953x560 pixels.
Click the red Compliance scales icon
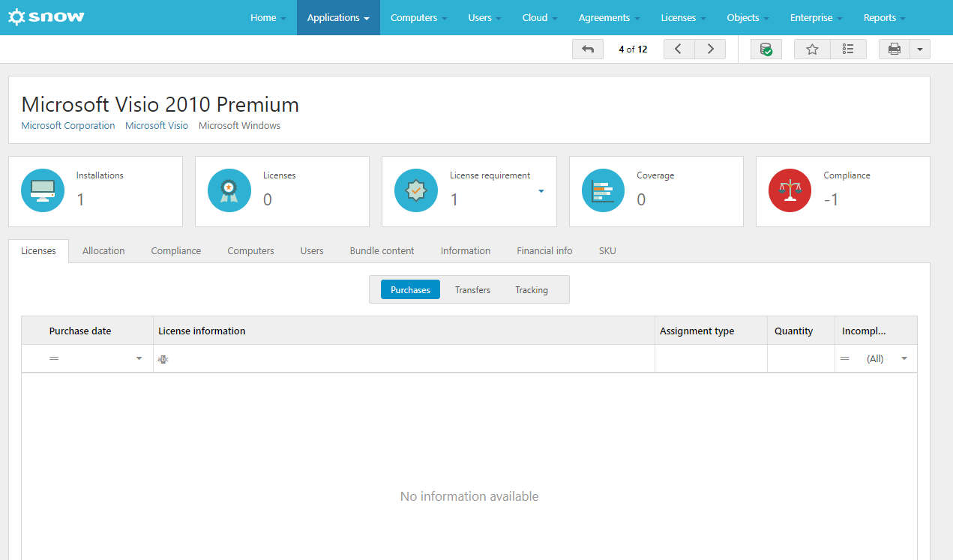[x=790, y=190]
